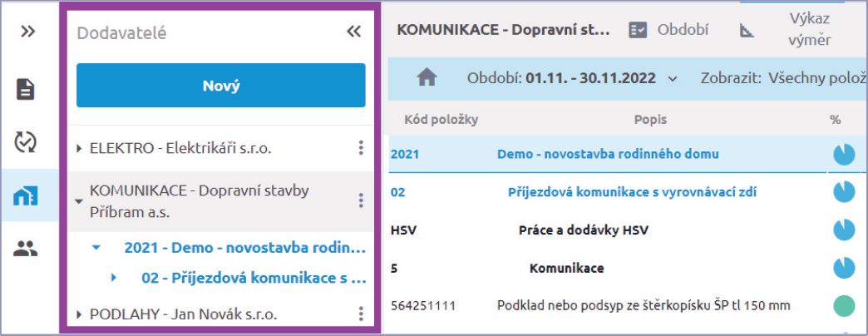The height and width of the screenshot is (336, 868).
Task: Expand the left navigation sidebar
Action: click(28, 32)
